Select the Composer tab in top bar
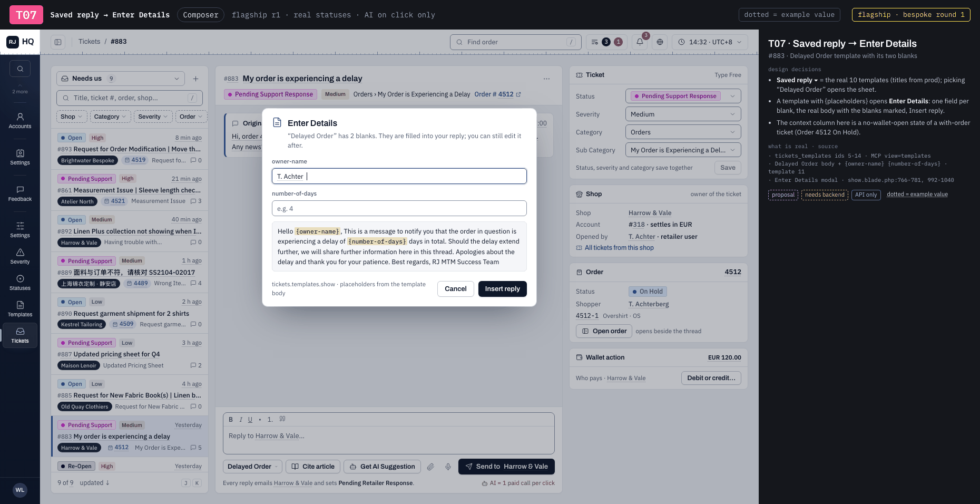This screenshot has width=980, height=504. (201, 15)
